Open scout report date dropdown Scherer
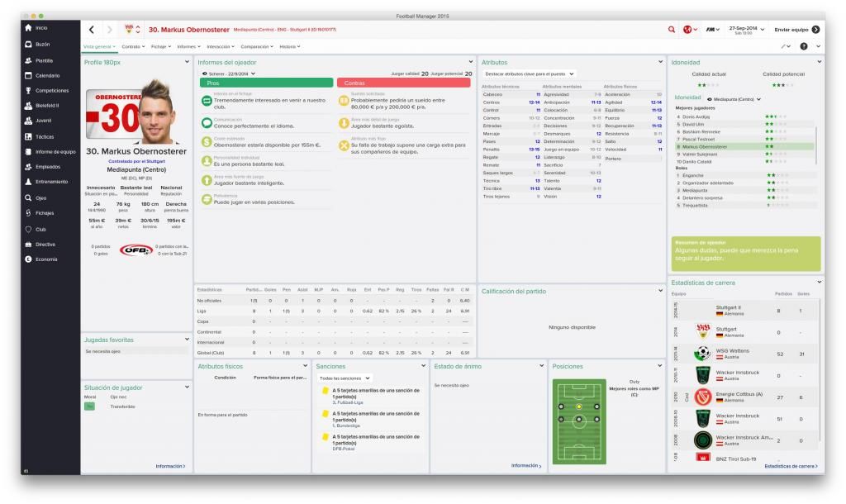846x504 pixels. (229, 74)
